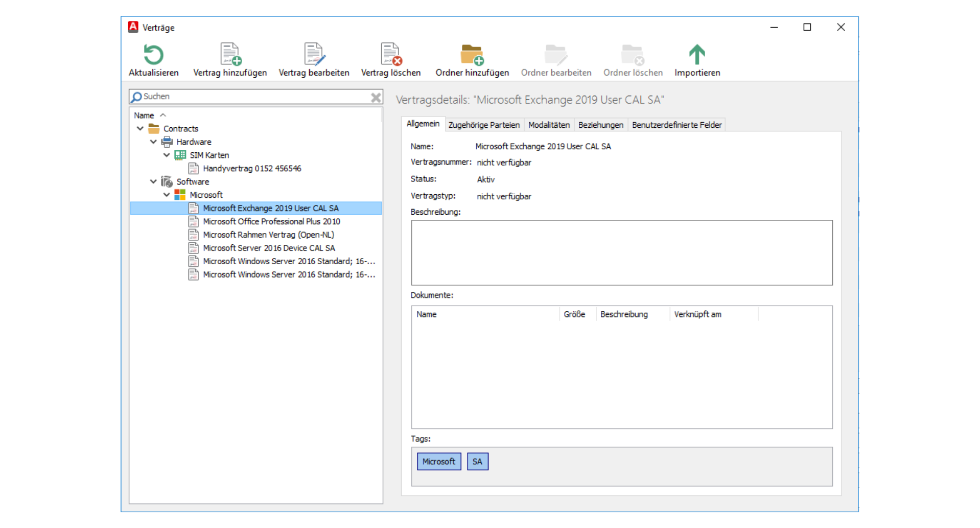
Task: Click the Aktualisieren refresh icon
Action: (153, 55)
